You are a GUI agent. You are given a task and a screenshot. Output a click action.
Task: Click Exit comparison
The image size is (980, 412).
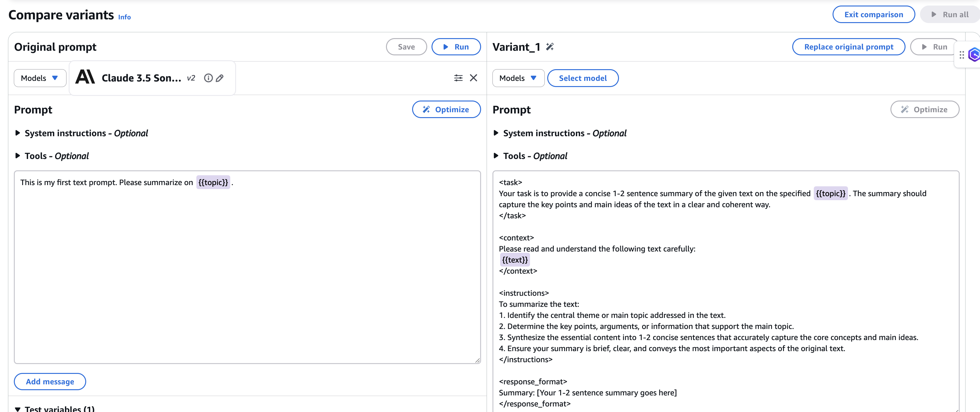874,14
